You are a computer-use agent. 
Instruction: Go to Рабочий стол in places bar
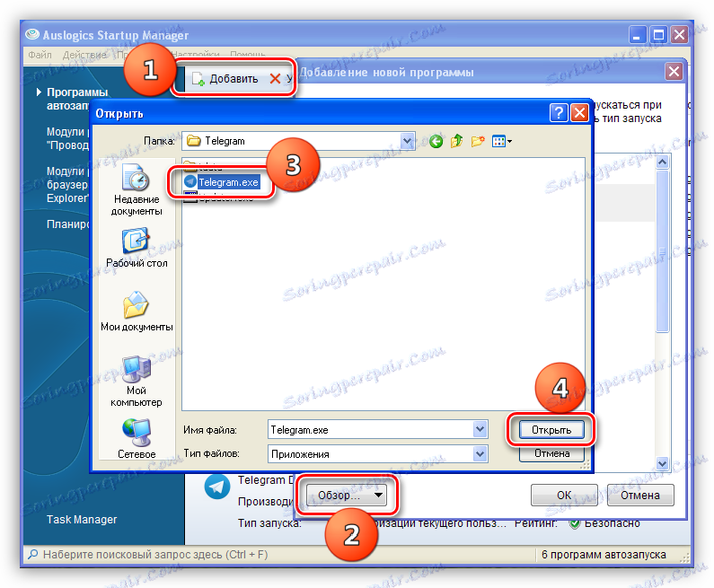(x=137, y=248)
